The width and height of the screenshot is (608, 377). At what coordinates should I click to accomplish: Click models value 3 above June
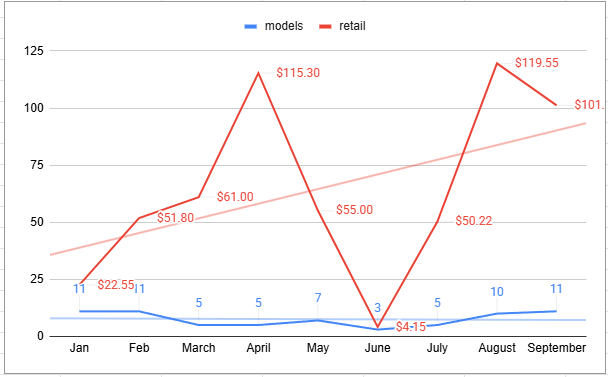point(378,308)
